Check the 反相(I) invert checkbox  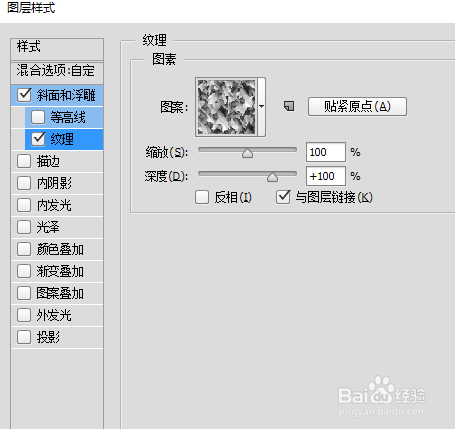pyautogui.click(x=202, y=197)
